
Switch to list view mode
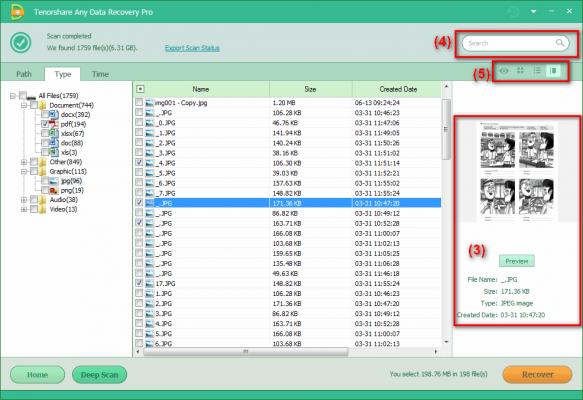[x=537, y=70]
